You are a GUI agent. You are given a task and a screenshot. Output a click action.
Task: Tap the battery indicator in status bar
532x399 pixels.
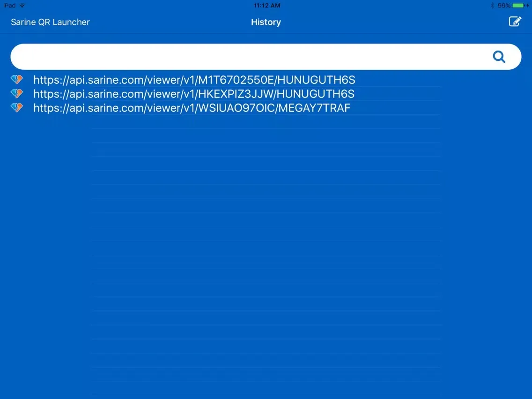(x=518, y=6)
